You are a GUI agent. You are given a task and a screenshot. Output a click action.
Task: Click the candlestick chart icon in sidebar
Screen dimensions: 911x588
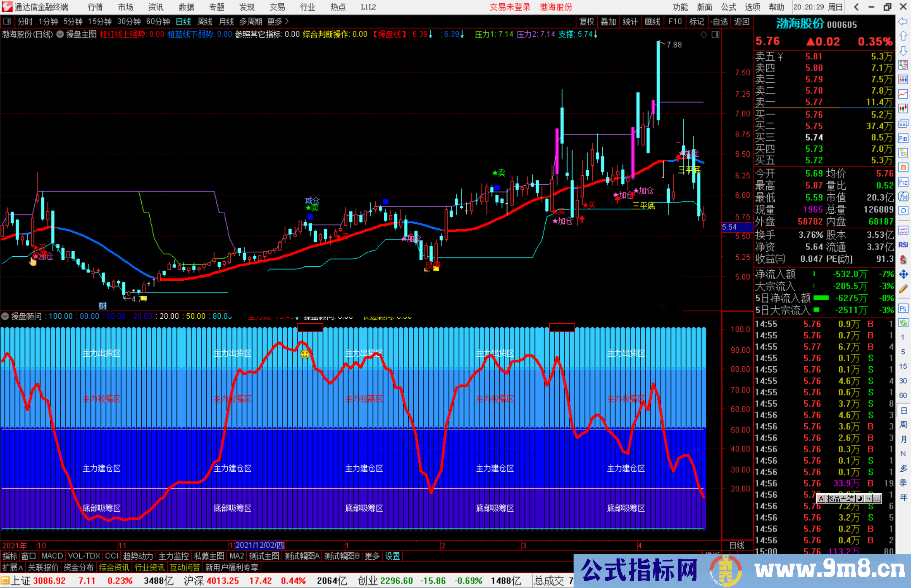(903, 109)
